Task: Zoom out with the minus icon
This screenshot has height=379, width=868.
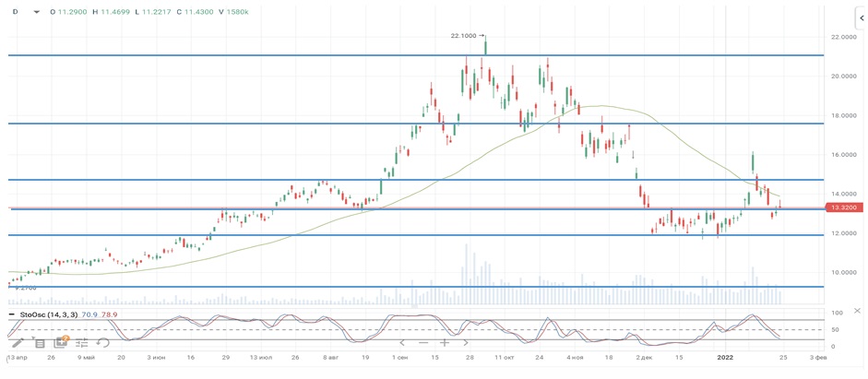Action: click(x=423, y=343)
